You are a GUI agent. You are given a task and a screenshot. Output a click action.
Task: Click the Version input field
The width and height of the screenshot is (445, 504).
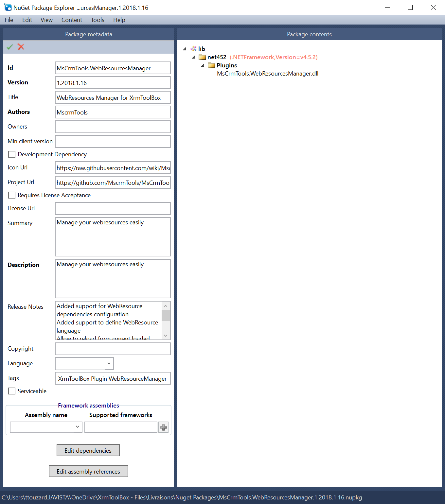pos(113,83)
